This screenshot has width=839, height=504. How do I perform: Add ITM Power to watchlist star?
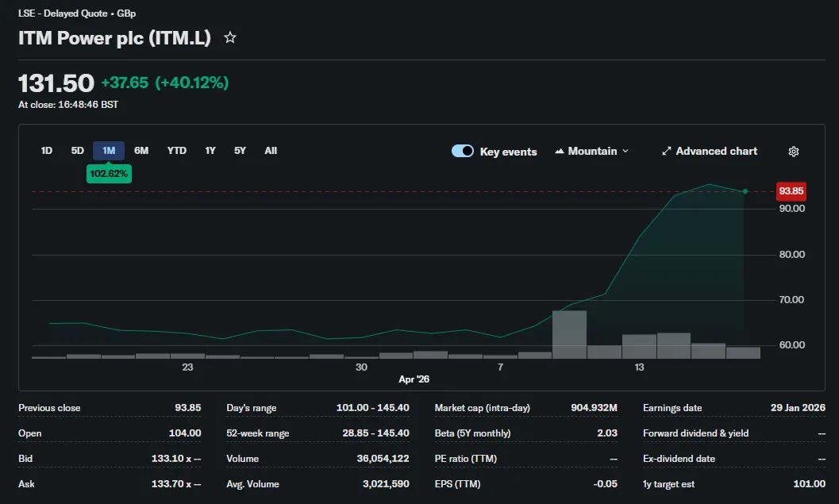[230, 37]
